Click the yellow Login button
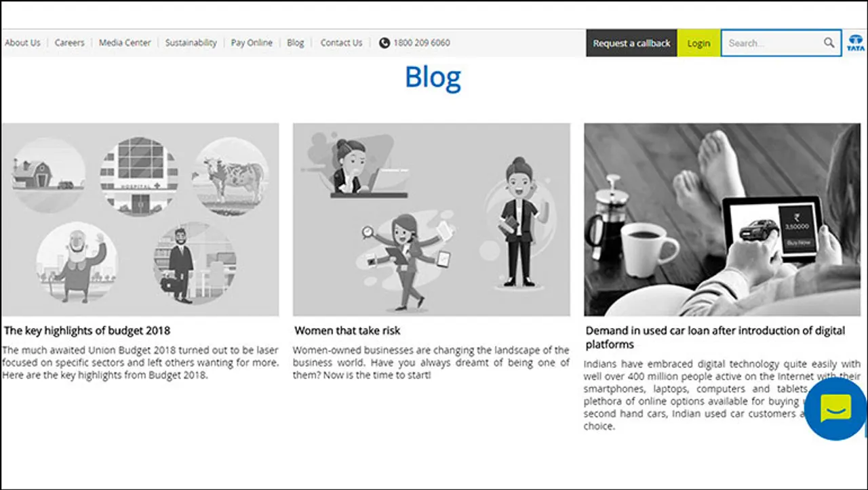This screenshot has width=868, height=490. click(698, 43)
